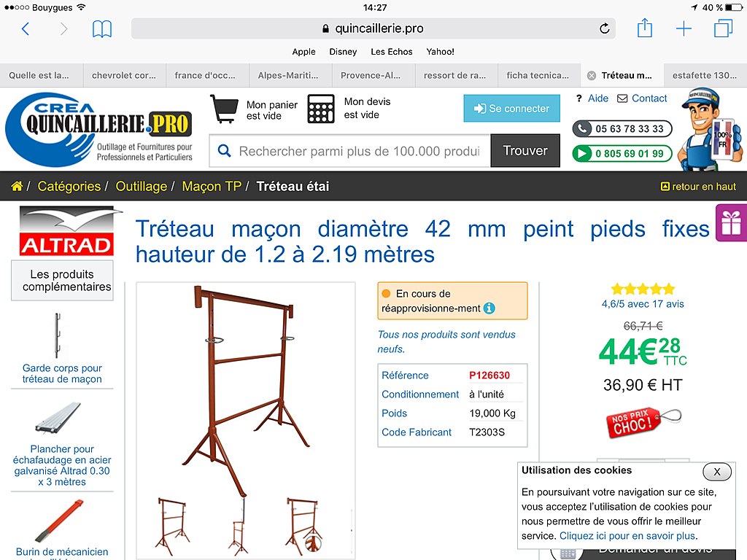The image size is (747, 560).
Task: Show restocking info tooltip icon
Action: click(489, 308)
